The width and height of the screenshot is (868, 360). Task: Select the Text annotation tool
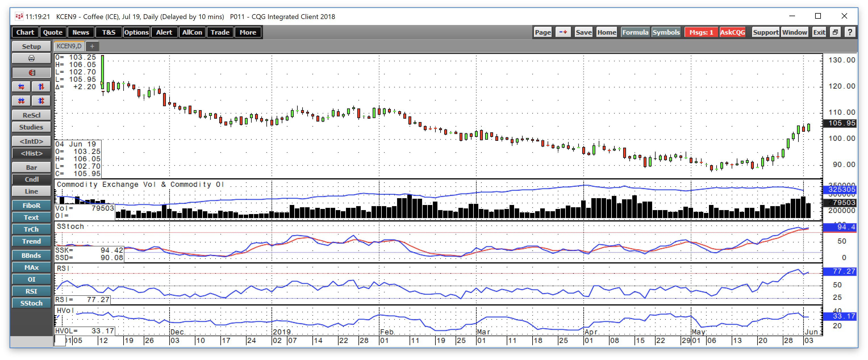pos(31,217)
